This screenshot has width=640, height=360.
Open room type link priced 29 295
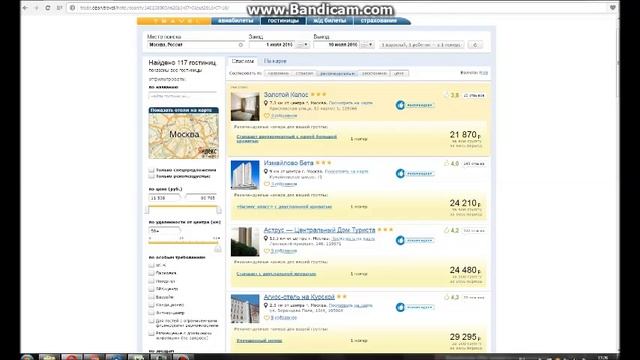point(259,340)
